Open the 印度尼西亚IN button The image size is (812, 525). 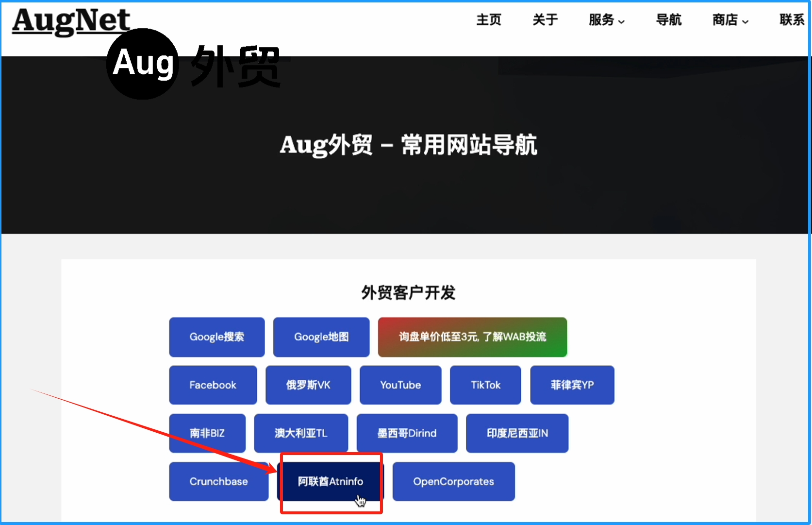517,433
